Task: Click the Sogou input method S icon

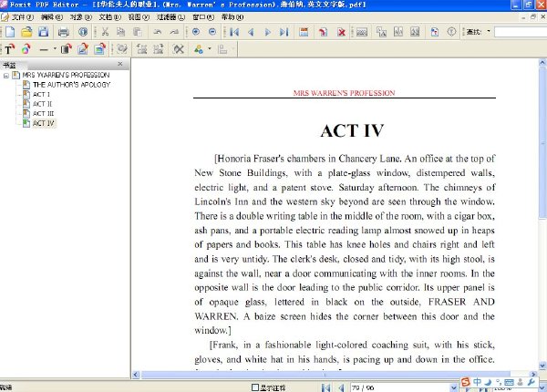Action: (x=465, y=382)
